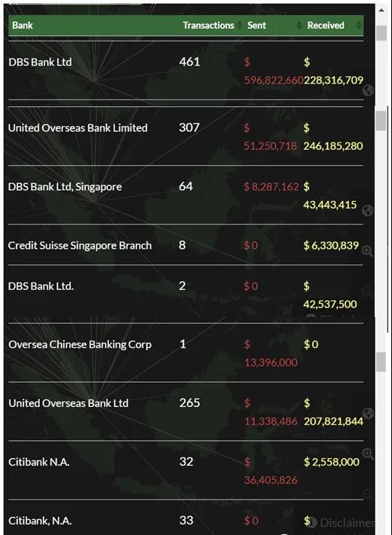The image size is (392, 535).
Task: Click the scrollbar up arrow at top
Action: (x=381, y=11)
